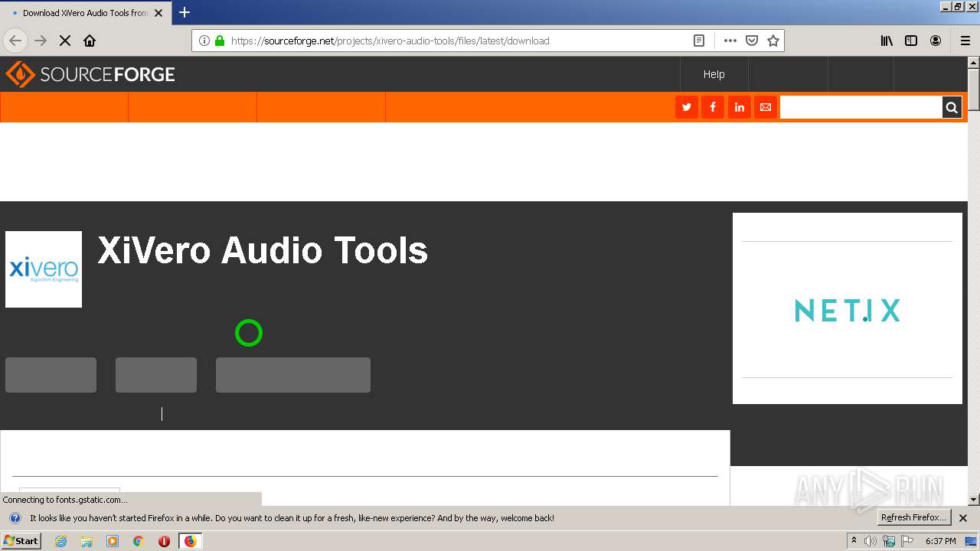Open the Firefox home page
This screenshot has height=551, width=980.
click(90, 41)
